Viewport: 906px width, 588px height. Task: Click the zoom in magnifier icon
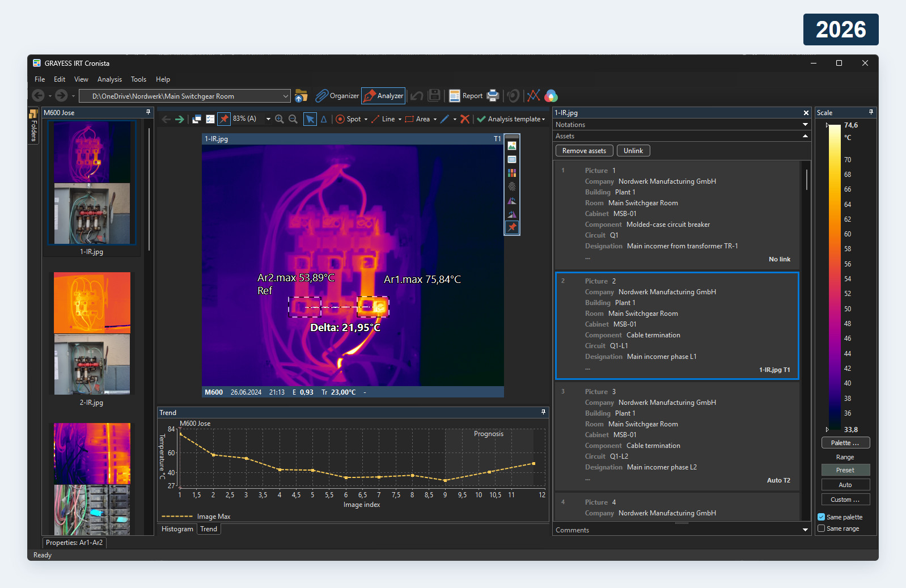[x=280, y=119]
